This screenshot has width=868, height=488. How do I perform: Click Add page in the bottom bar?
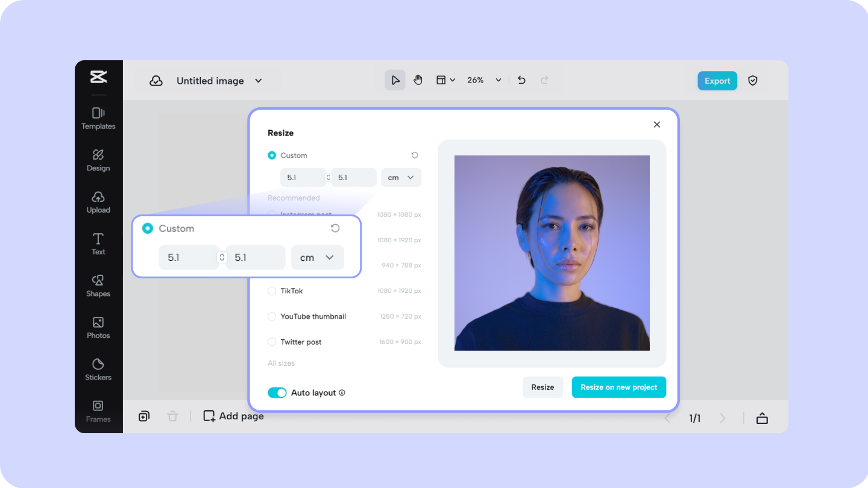[x=234, y=416]
